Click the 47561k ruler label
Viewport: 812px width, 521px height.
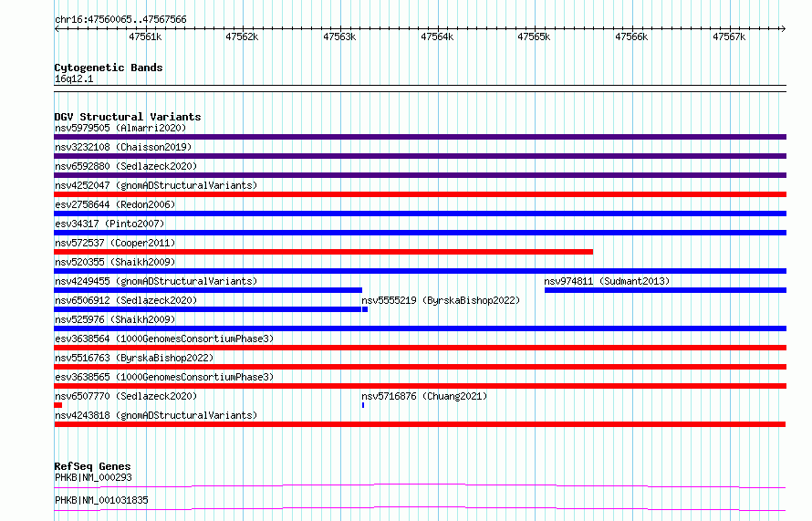145,36
